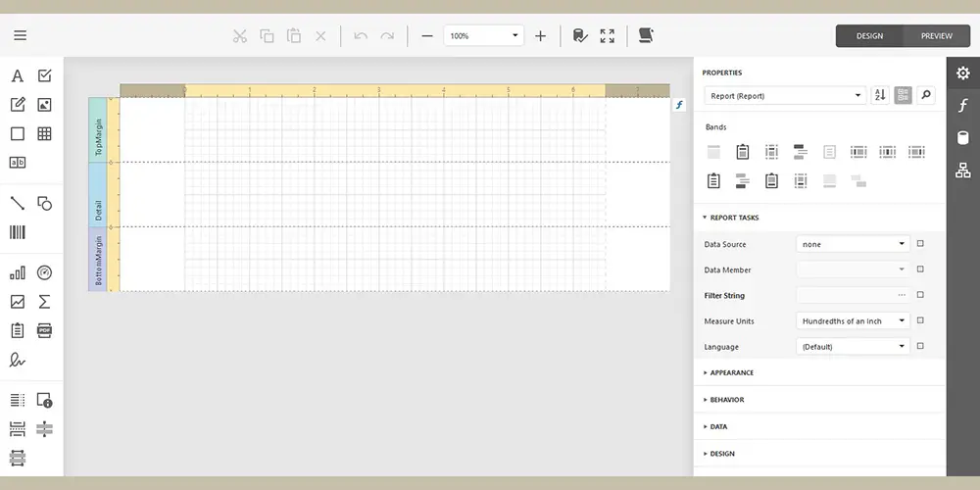
Task: Select the PDF Content control
Action: pos(44,330)
